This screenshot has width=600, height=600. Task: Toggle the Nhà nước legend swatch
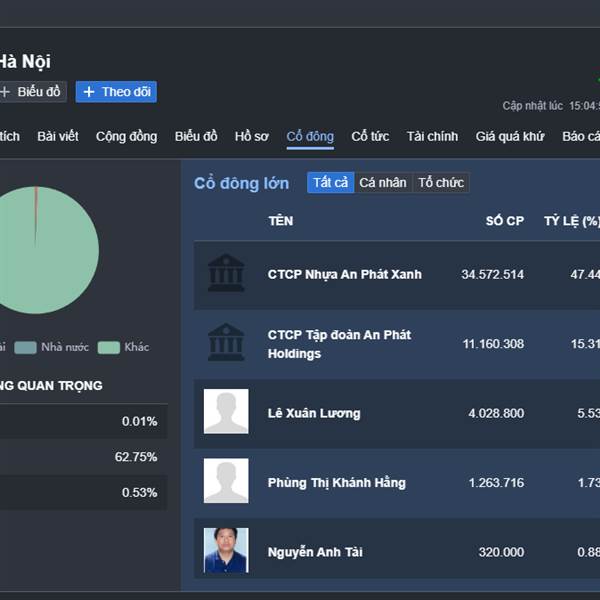25,347
